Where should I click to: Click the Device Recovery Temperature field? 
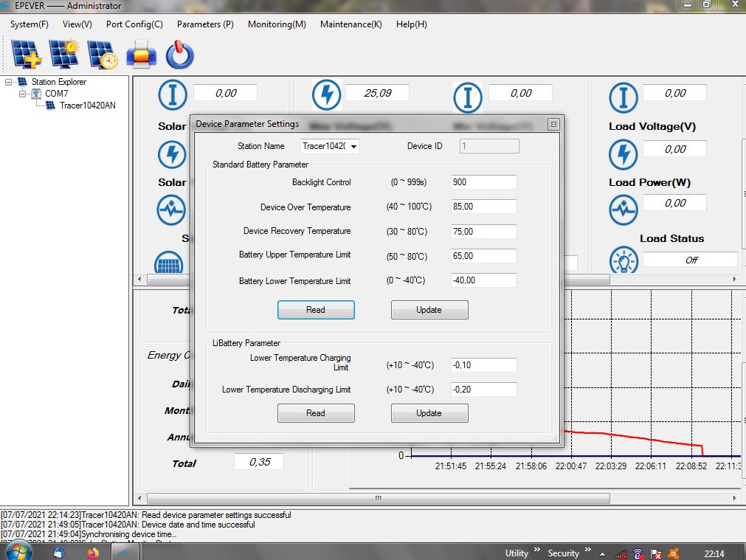[483, 232]
